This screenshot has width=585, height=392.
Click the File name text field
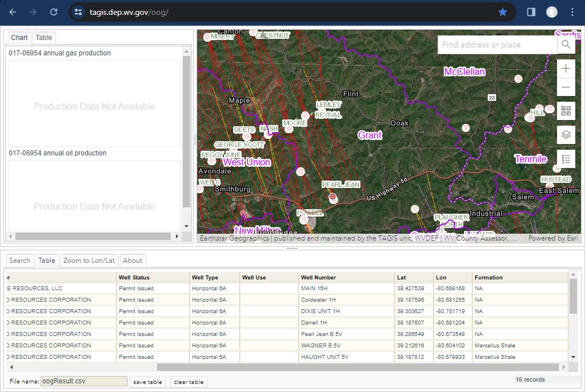click(x=84, y=381)
